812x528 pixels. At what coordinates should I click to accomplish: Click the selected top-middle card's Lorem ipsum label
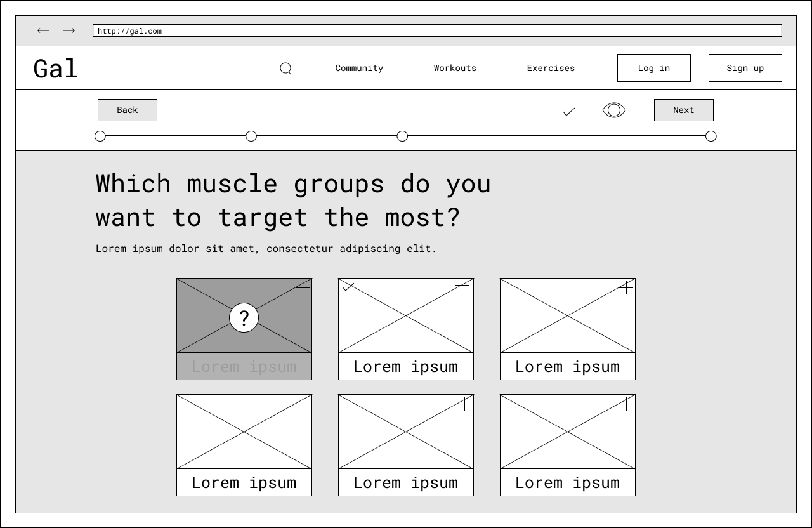[x=406, y=367]
